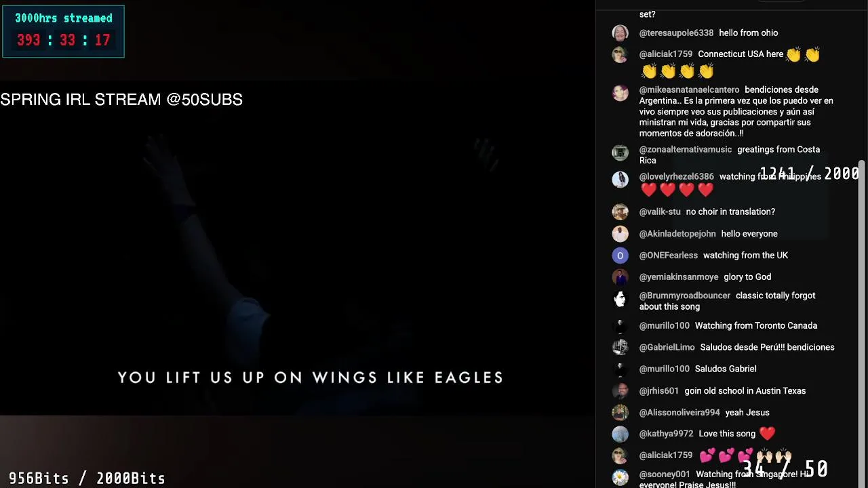The height and width of the screenshot is (488, 868).
Task: Click the 3000hrs streamed timer widget
Action: pos(63,31)
